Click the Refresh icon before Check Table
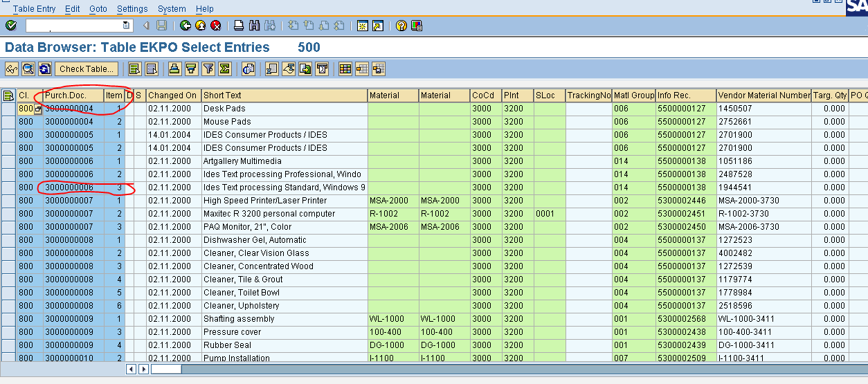Screen dimensions: 868x384 (x=45, y=69)
